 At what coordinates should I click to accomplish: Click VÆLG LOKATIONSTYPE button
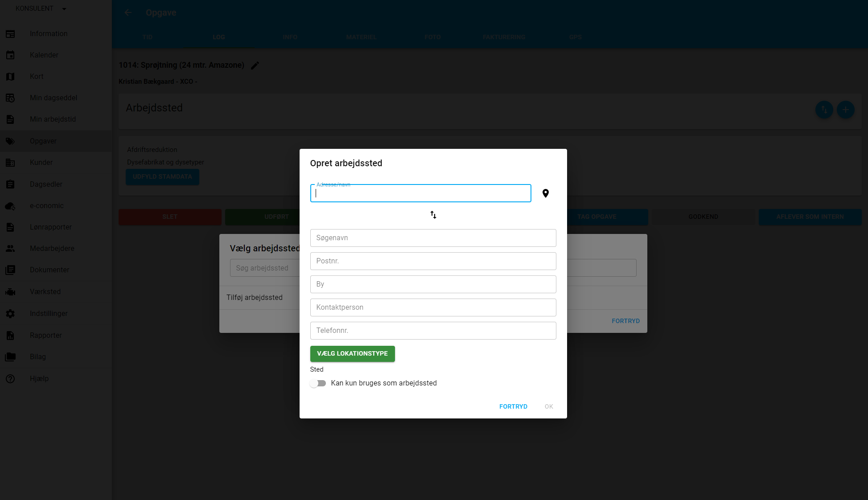click(x=352, y=353)
